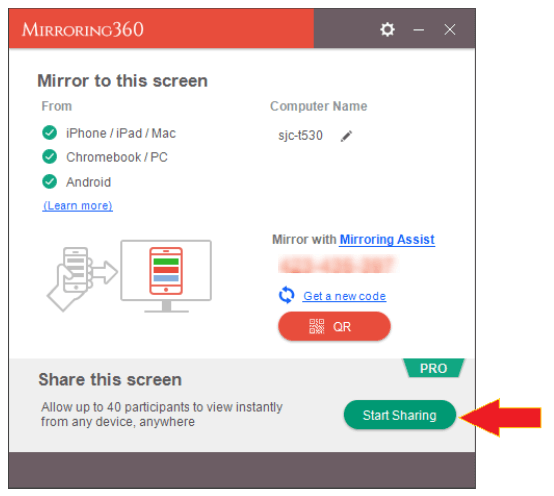Click the Android label
This screenshot has width=554, height=496.
click(88, 182)
